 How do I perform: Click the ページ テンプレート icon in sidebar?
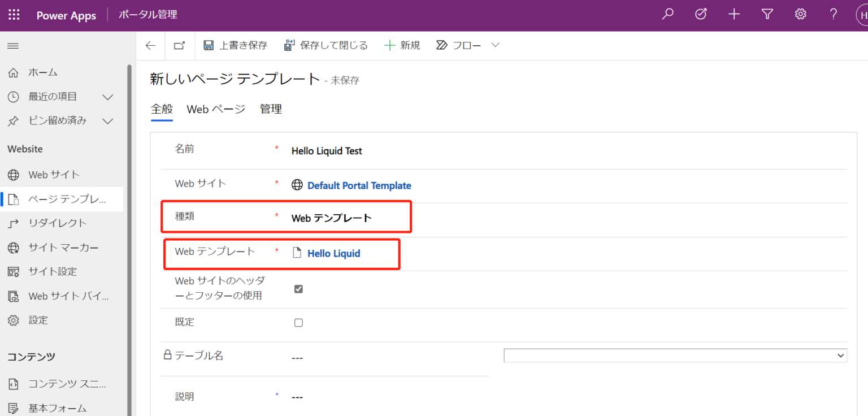[14, 199]
